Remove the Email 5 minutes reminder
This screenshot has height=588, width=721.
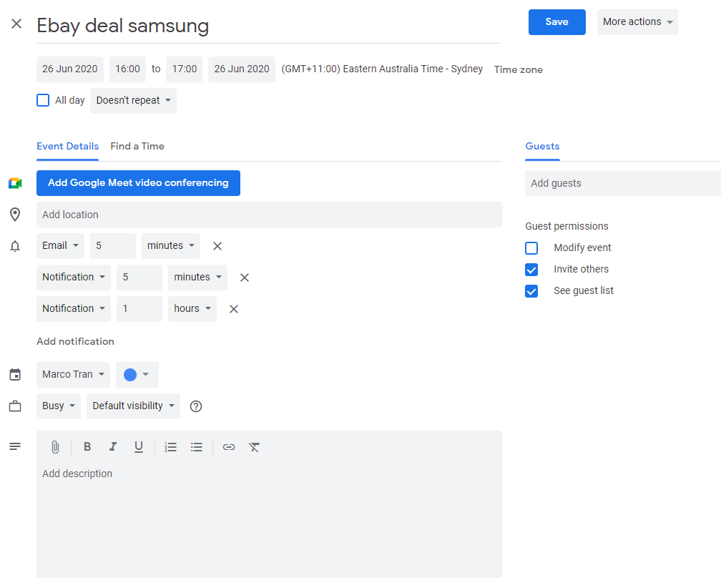(217, 246)
